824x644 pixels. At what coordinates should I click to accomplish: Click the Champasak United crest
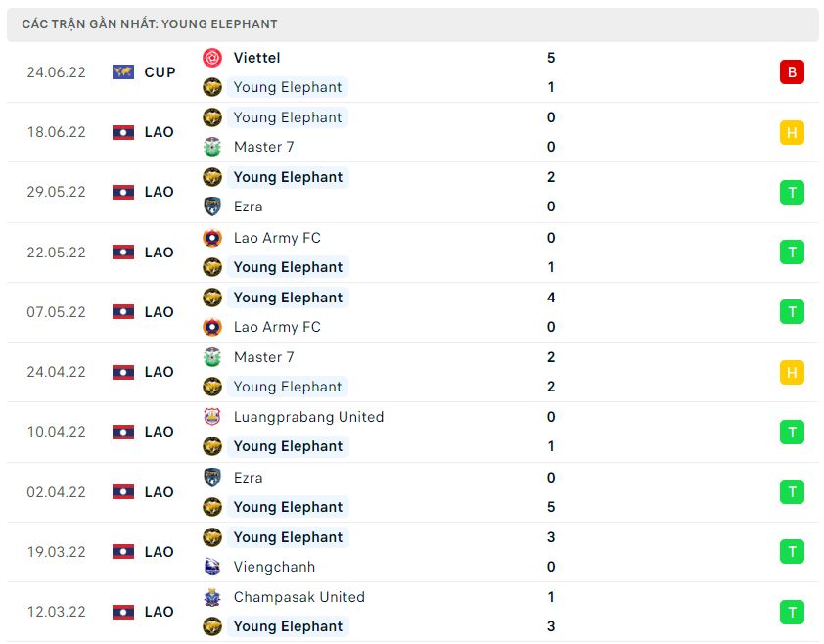212,597
